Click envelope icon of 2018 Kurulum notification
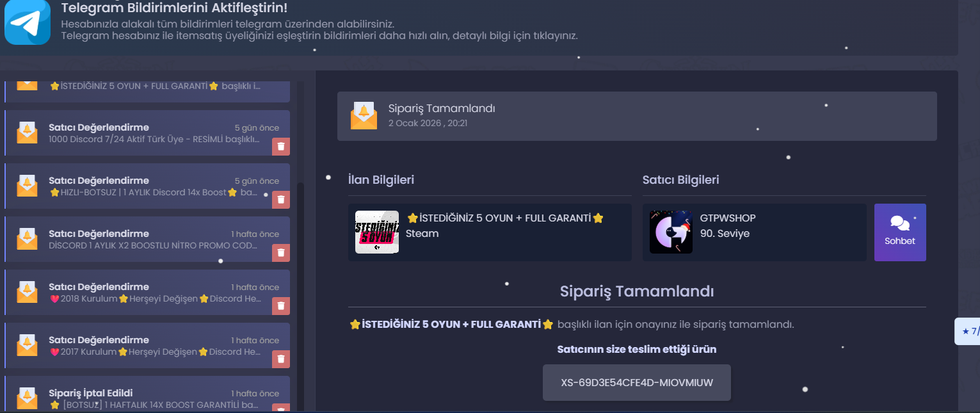The height and width of the screenshot is (413, 980). (x=27, y=292)
